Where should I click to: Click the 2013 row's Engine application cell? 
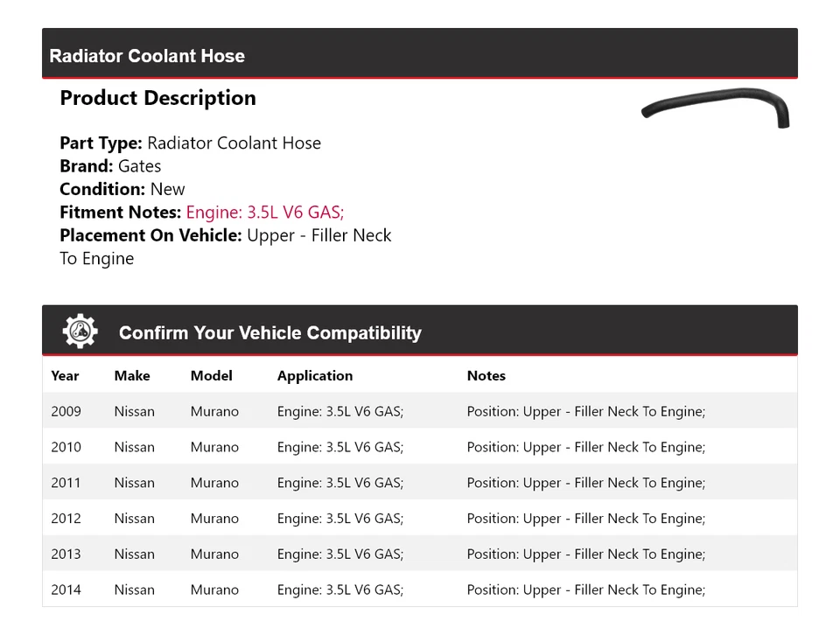[340, 554]
